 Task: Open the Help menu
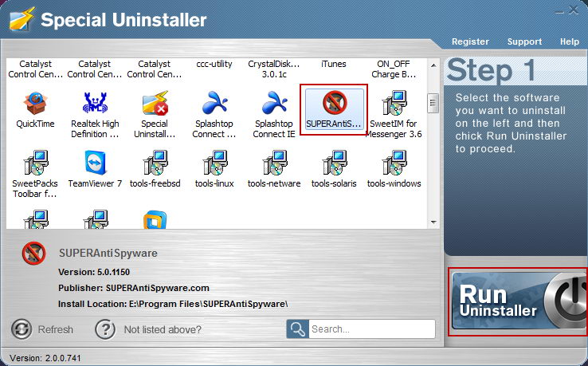point(569,41)
